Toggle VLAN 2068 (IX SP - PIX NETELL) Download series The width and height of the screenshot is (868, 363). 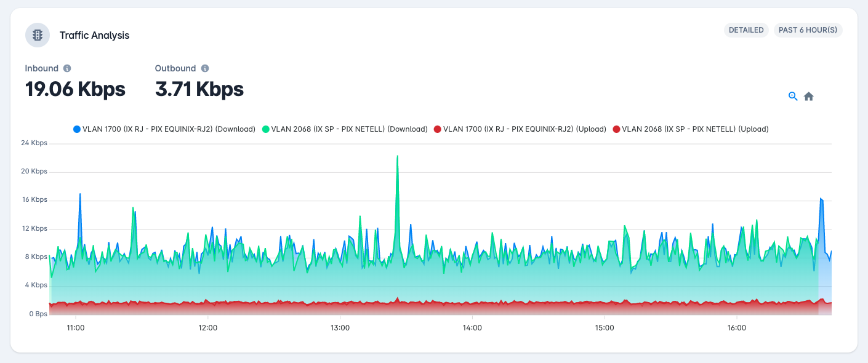point(345,129)
